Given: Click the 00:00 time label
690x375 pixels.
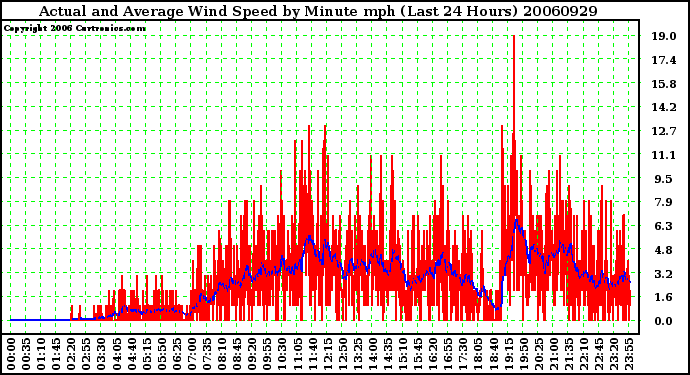Looking at the screenshot, I should click(x=11, y=354).
